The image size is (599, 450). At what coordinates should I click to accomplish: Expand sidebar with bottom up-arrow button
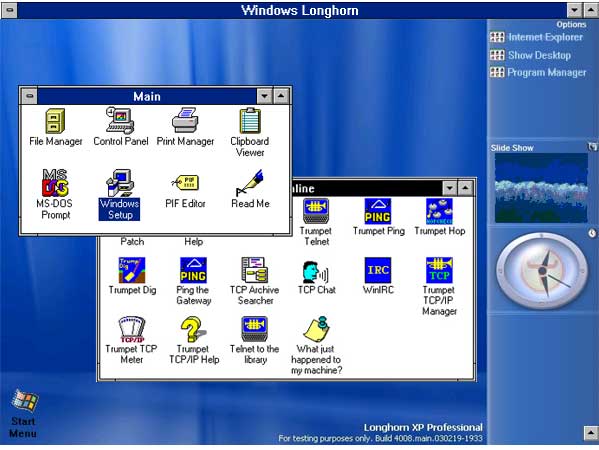coord(591,433)
